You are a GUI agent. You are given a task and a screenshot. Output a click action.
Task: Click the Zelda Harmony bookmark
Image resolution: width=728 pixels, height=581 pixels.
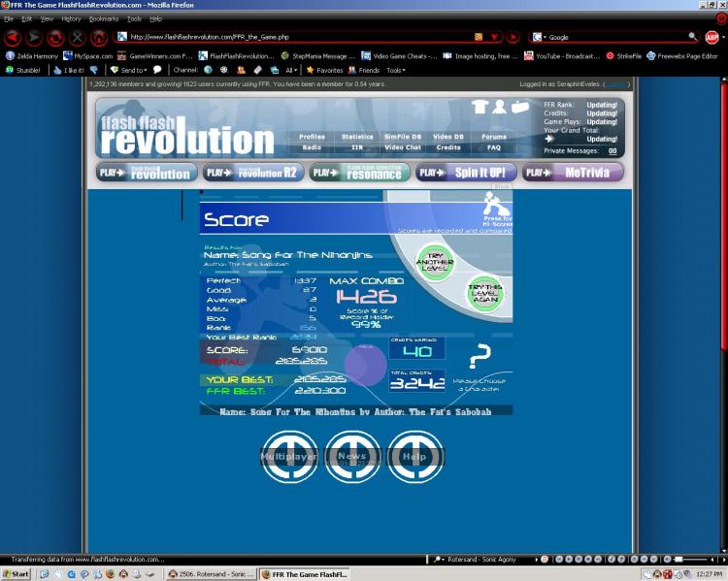coord(32,55)
